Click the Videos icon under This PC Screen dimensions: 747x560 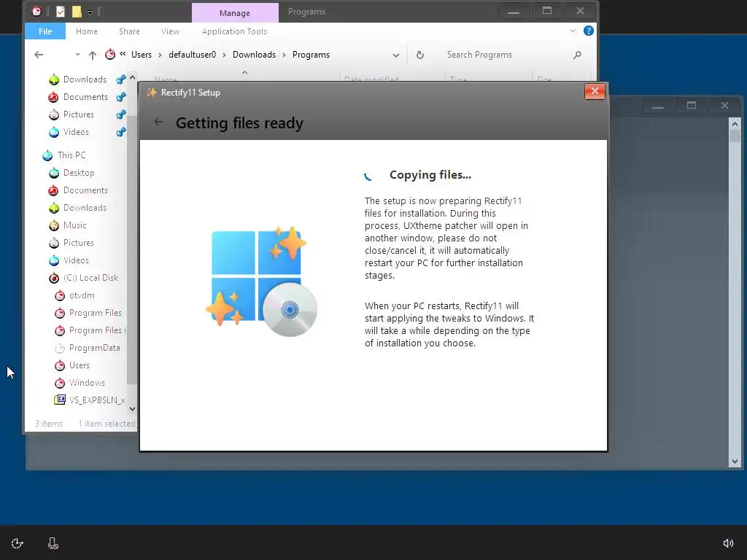point(54,260)
